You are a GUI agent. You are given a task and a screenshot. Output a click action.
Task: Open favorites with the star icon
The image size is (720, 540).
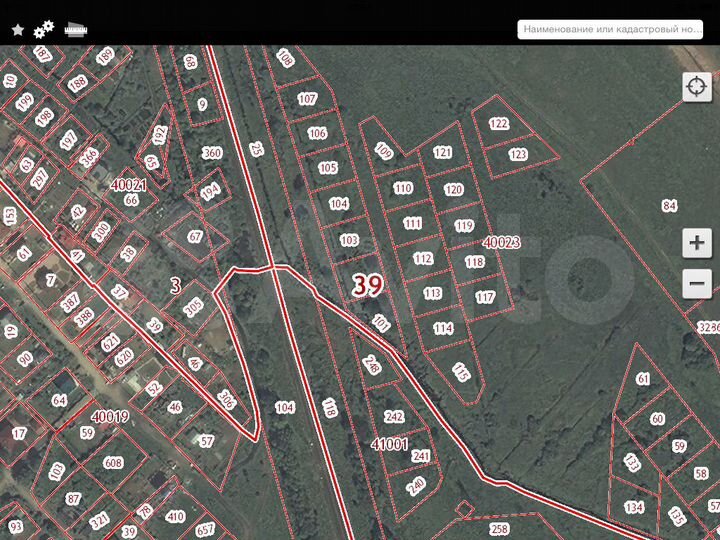point(18,30)
